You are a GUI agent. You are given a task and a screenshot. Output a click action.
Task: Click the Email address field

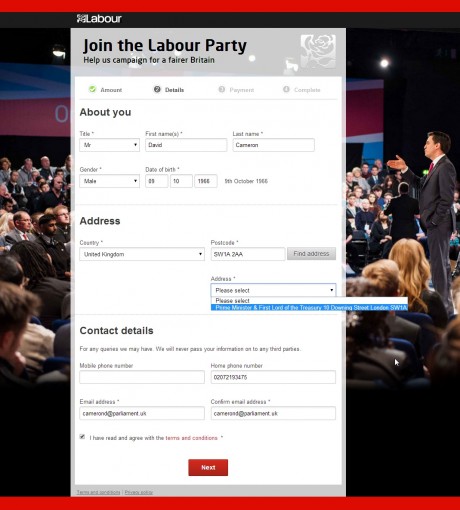[142, 413]
